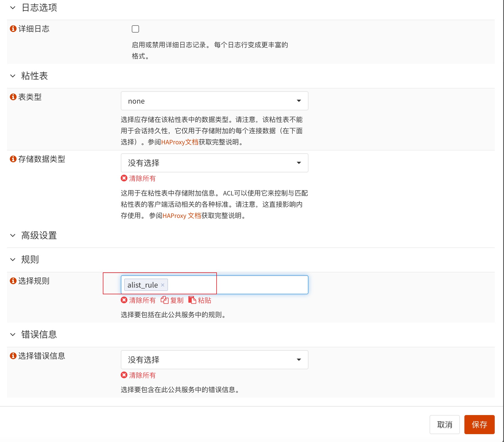This screenshot has height=442, width=504.
Task: Click info icon beside 选择错误信息
Action: point(13,356)
